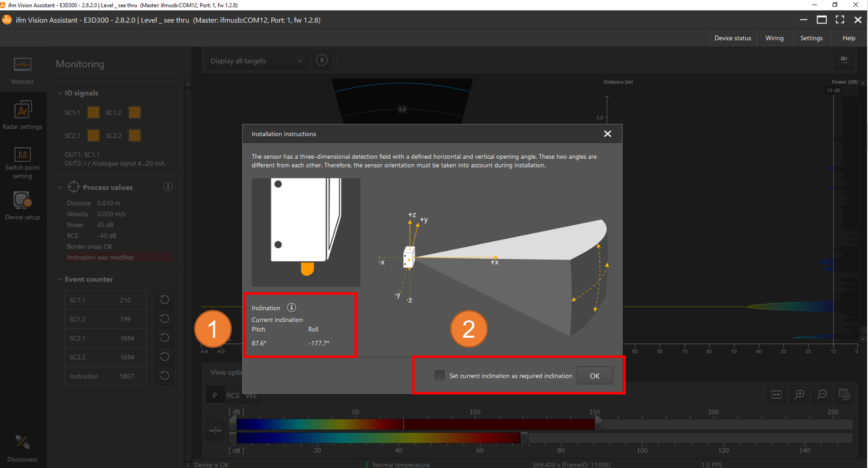The image size is (868, 468).
Task: Click the zoom in magnifier icon
Action: click(799, 395)
